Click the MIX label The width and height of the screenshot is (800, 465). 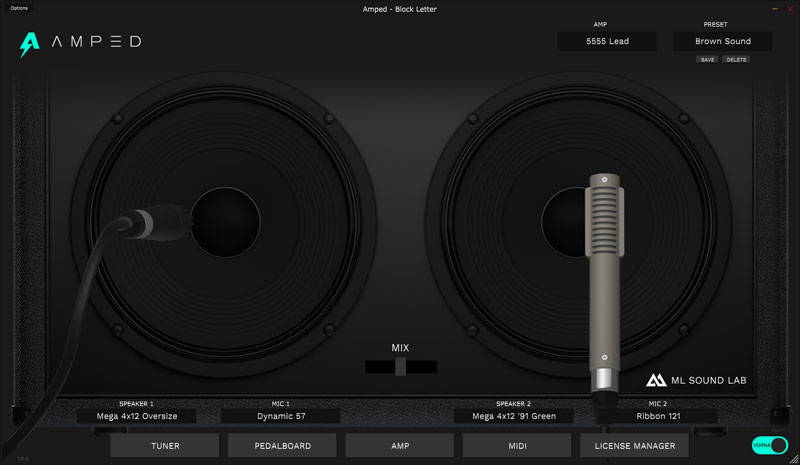pos(400,348)
